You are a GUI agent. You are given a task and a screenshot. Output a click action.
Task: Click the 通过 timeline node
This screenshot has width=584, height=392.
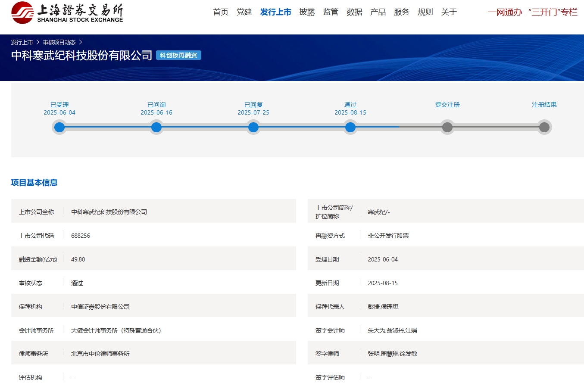(x=350, y=127)
